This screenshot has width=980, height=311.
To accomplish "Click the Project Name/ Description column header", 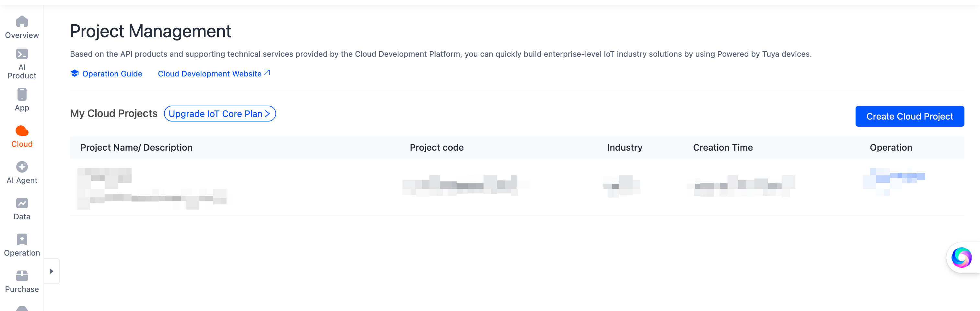I will (x=136, y=147).
